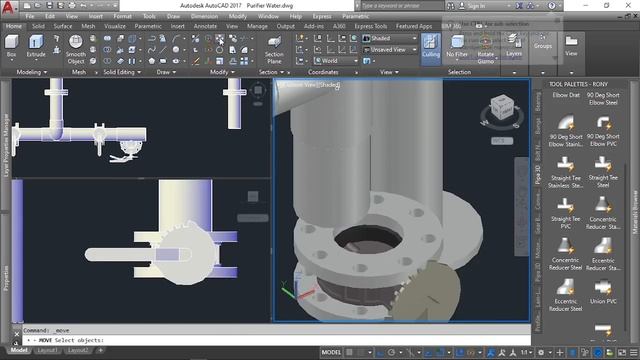This screenshot has height=360, width=640.
Task: Open the Format menu
Action: (x=122, y=16)
